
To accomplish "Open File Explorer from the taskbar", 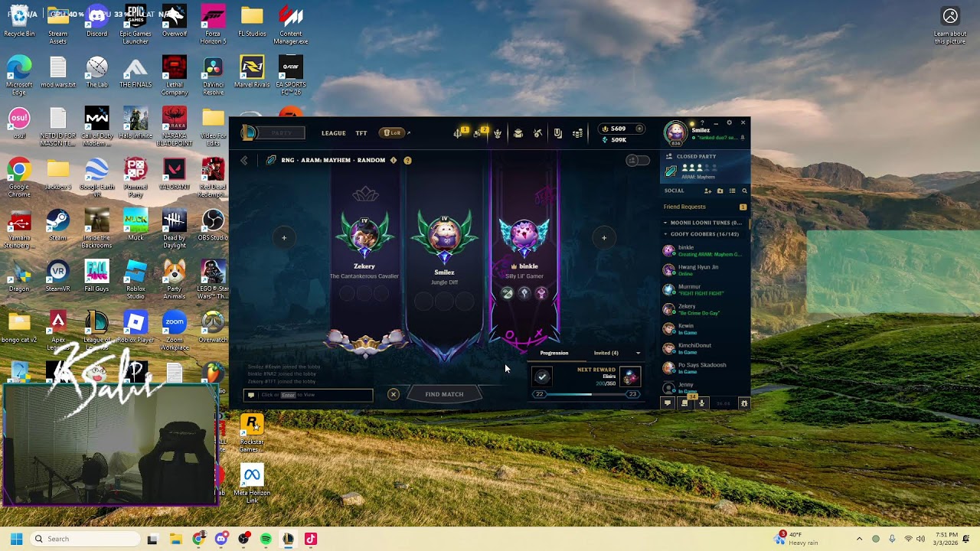I will pos(175,539).
